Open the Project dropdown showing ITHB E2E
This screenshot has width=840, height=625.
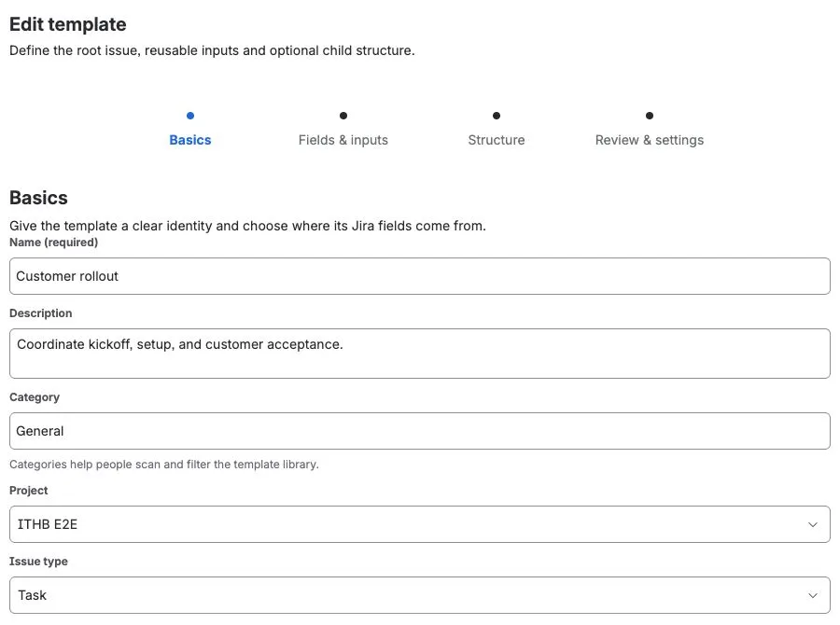420,524
